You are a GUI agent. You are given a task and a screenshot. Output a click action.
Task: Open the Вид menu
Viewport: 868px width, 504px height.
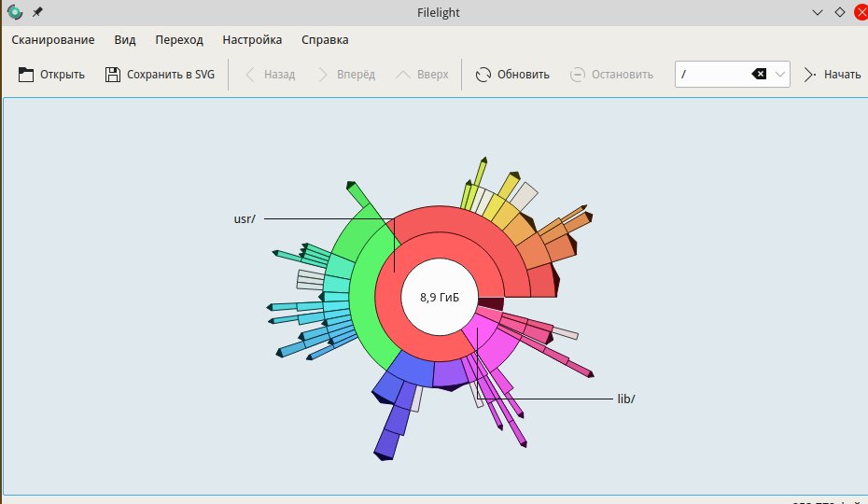125,40
